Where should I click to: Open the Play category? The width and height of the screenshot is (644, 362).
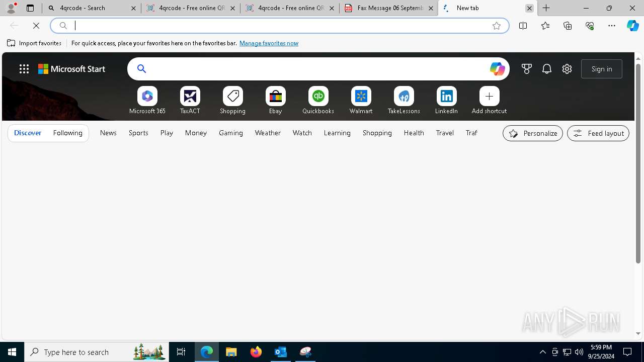[167, 133]
